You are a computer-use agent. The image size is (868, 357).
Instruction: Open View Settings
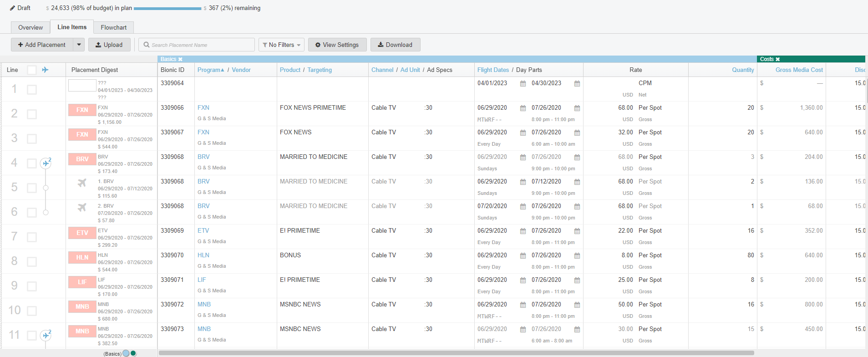(x=337, y=45)
